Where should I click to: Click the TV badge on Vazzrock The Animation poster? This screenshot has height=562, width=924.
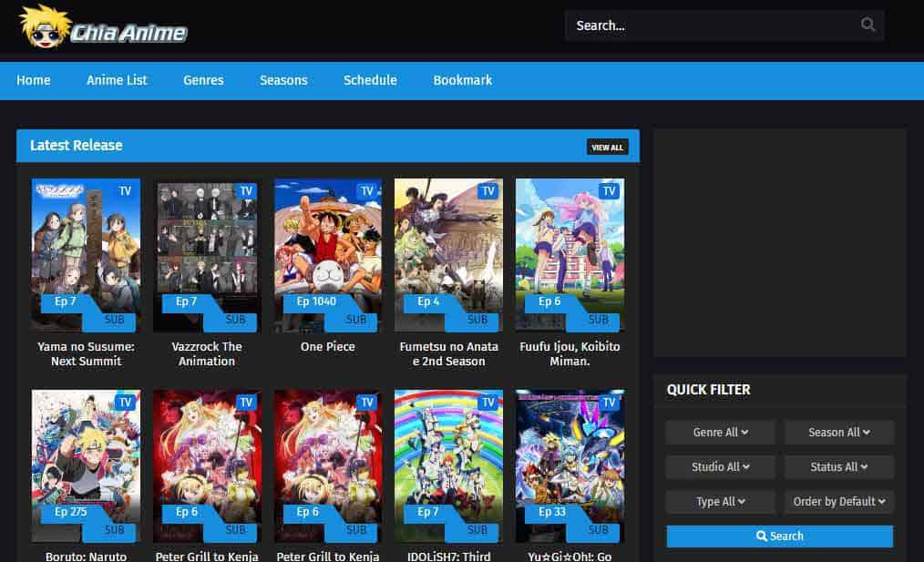tap(246, 191)
